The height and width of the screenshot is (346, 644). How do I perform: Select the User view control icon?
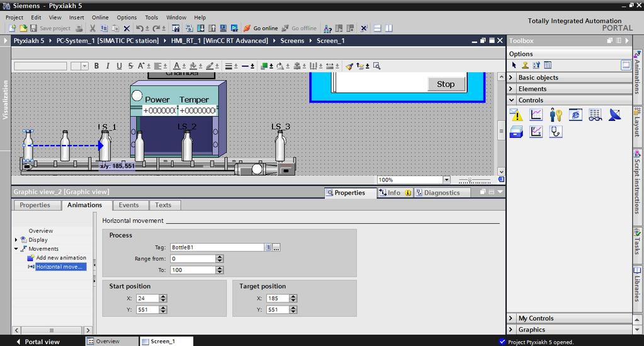pos(556,115)
